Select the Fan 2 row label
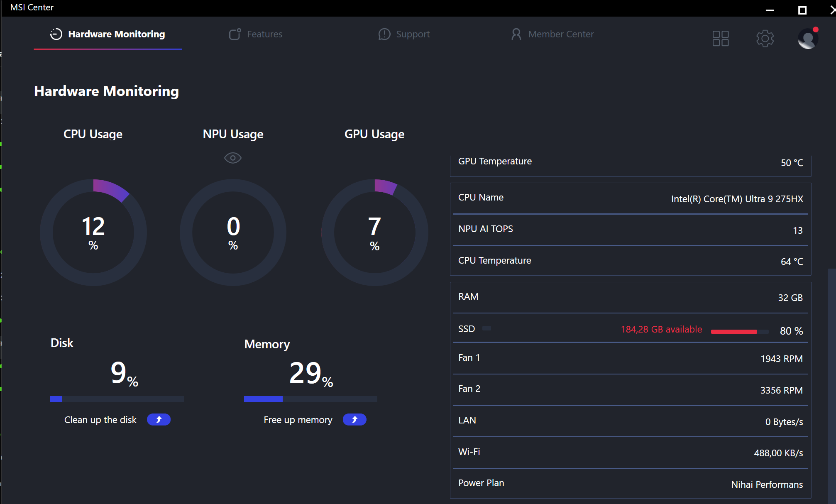Viewport: 836px width, 504px height. pos(469,389)
